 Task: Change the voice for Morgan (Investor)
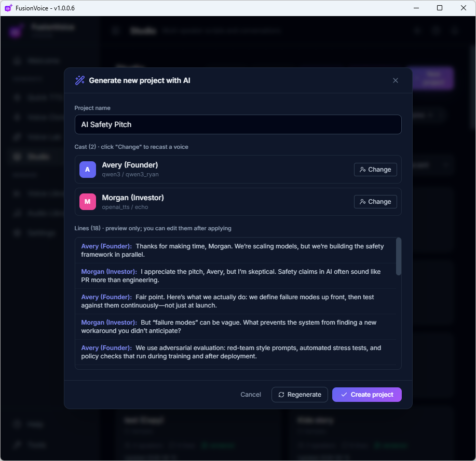[x=375, y=202]
